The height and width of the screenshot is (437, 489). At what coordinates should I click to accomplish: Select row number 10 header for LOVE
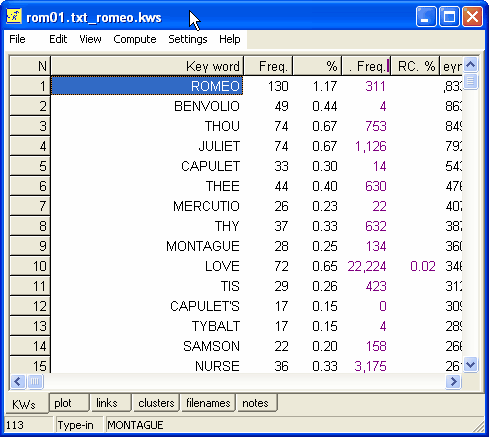pyautogui.click(x=30, y=266)
